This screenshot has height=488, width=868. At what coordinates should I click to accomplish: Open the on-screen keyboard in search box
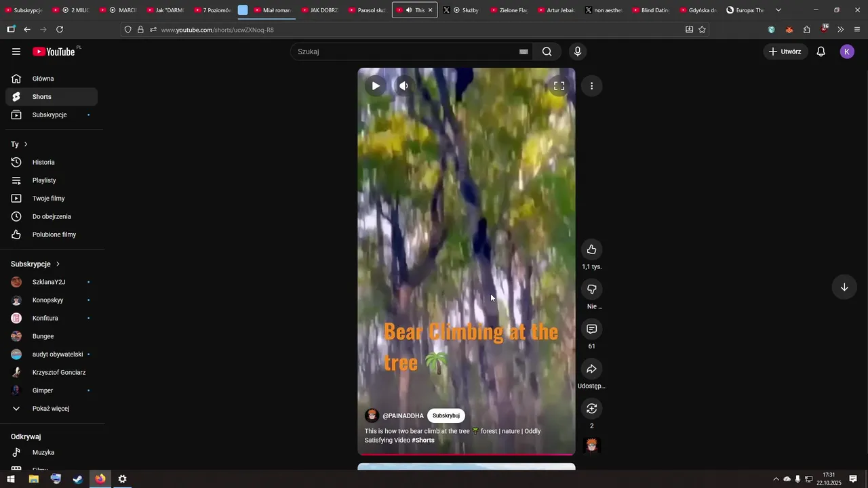coord(524,52)
